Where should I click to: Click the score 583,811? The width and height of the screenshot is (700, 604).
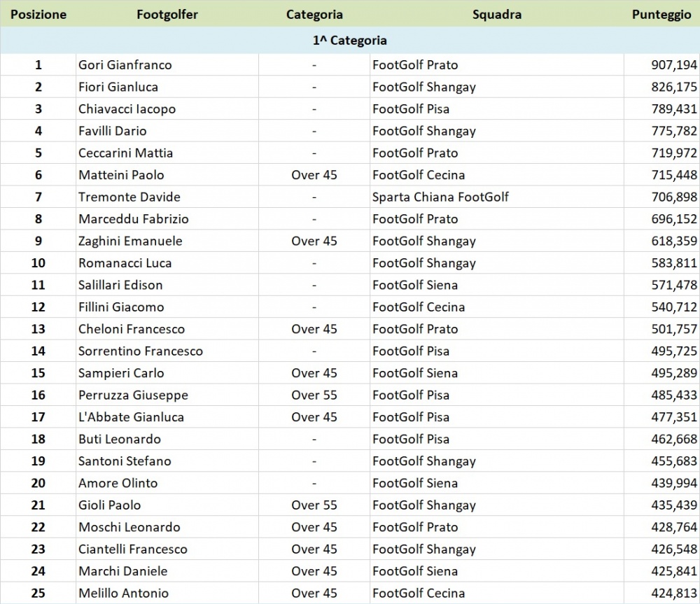click(674, 263)
